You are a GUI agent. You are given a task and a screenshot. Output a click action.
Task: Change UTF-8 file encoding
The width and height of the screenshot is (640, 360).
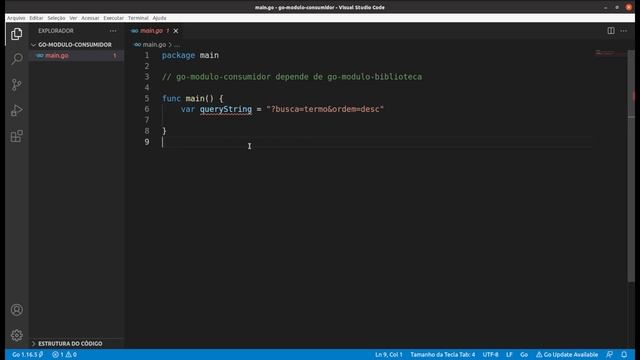pyautogui.click(x=490, y=355)
